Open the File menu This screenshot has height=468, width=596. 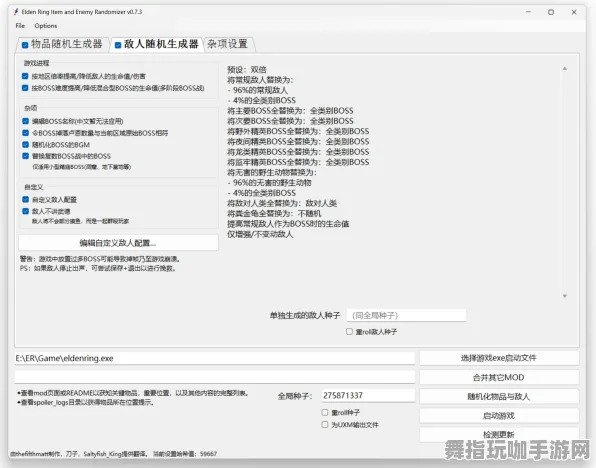[20, 25]
